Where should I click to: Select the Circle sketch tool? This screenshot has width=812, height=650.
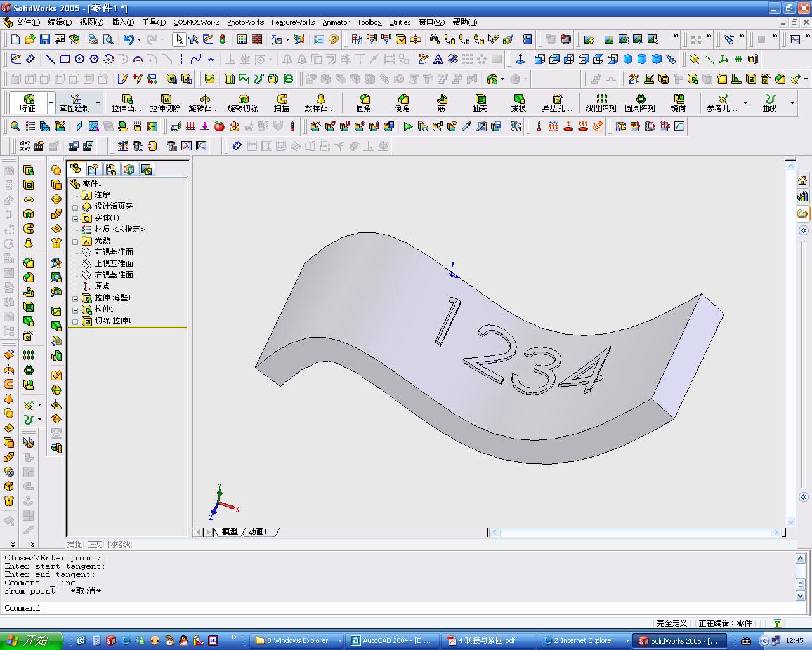(79, 60)
